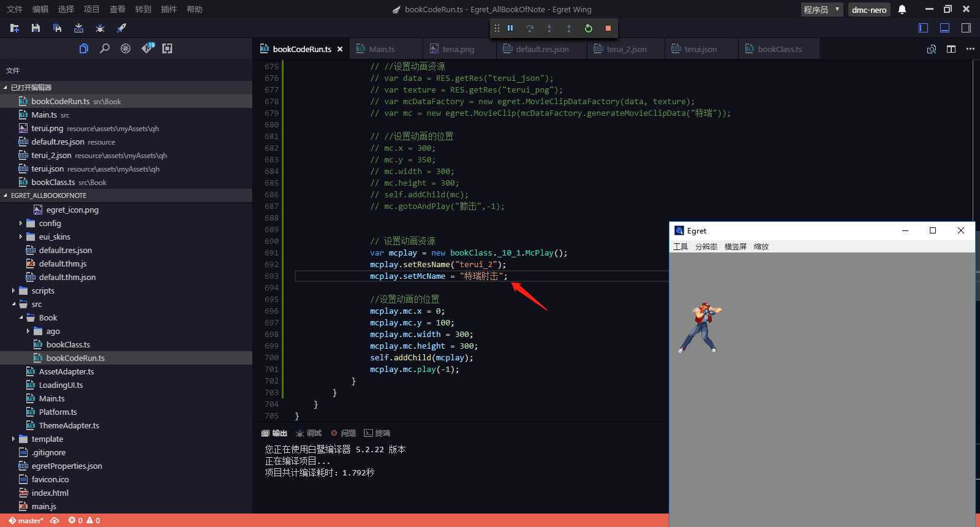Image resolution: width=980 pixels, height=527 pixels.
Task: Click the editor preview search icon
Action: pyautogui.click(x=932, y=49)
